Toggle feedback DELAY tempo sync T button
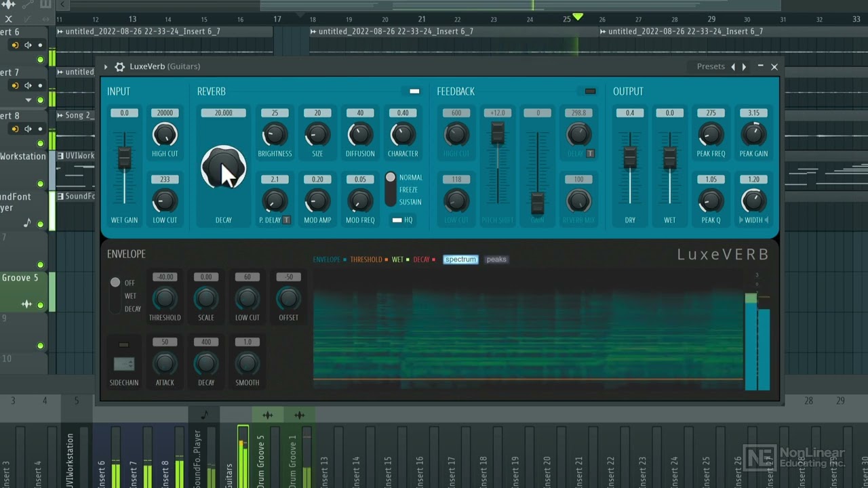Viewport: 868px width, 488px height. point(591,154)
